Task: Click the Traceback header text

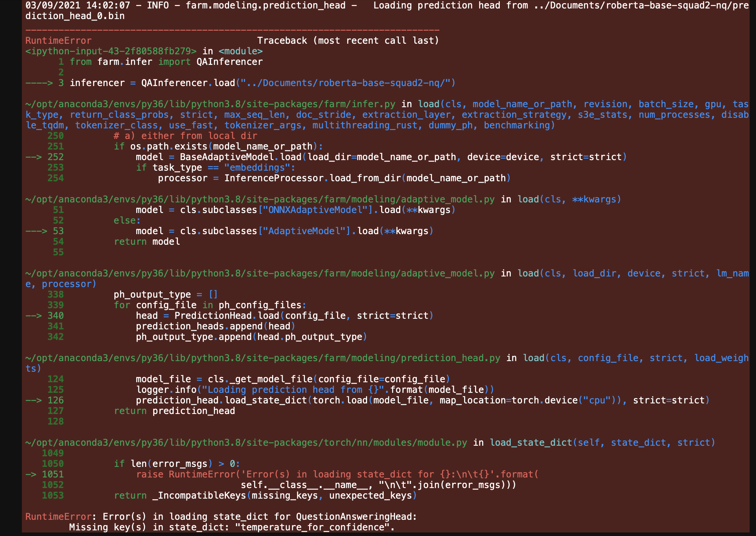Action: (x=348, y=40)
